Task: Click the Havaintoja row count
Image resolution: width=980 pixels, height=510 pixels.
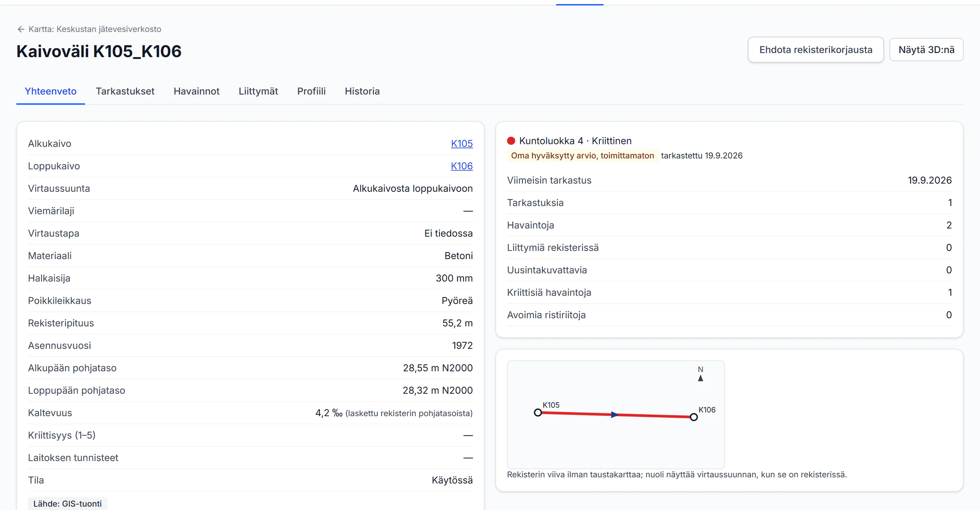Action: coord(949,225)
